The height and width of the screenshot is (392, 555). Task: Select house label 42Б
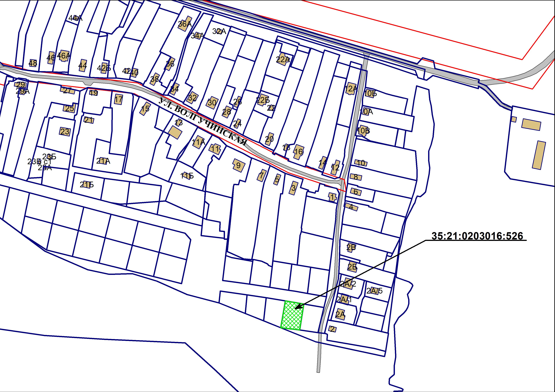[x=104, y=68]
